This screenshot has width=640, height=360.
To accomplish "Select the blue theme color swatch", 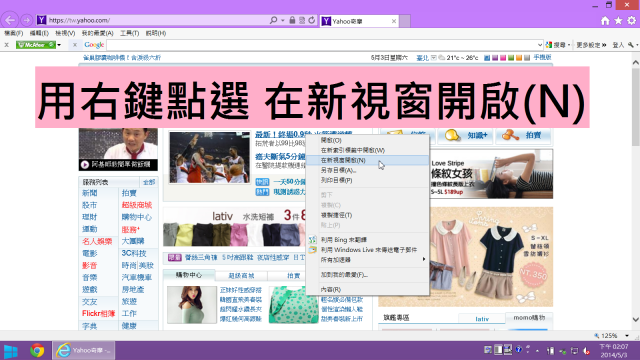I will 487,58.
